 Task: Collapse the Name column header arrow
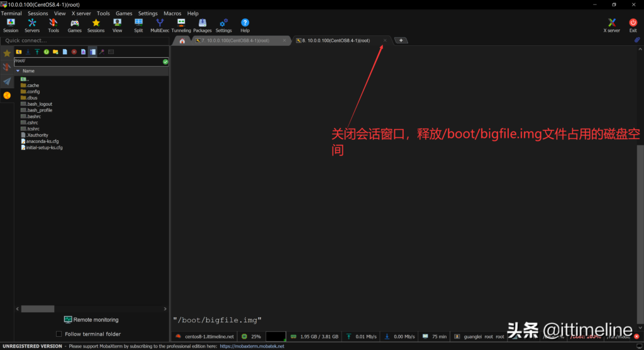coord(18,71)
